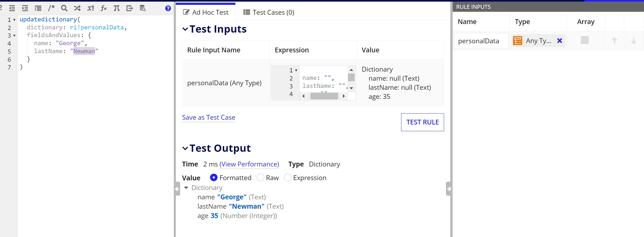Click personalData (Any Type) row label
This screenshot has width=644, height=237.
tap(224, 83)
